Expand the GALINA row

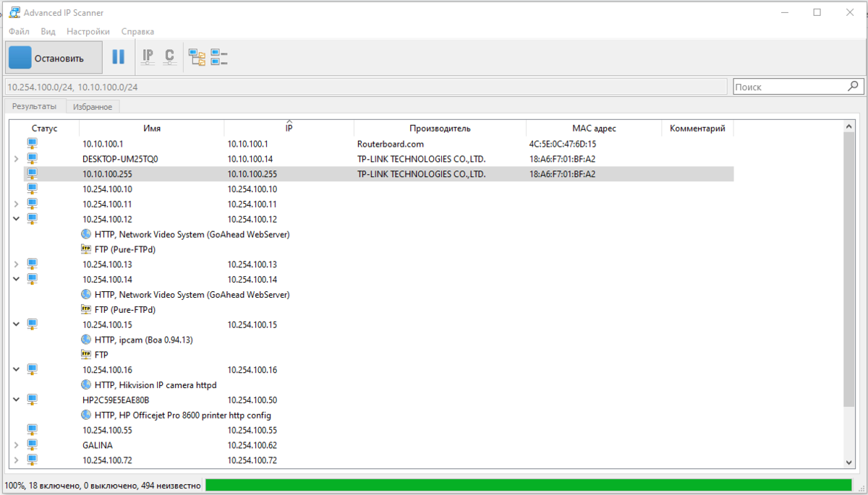(16, 445)
